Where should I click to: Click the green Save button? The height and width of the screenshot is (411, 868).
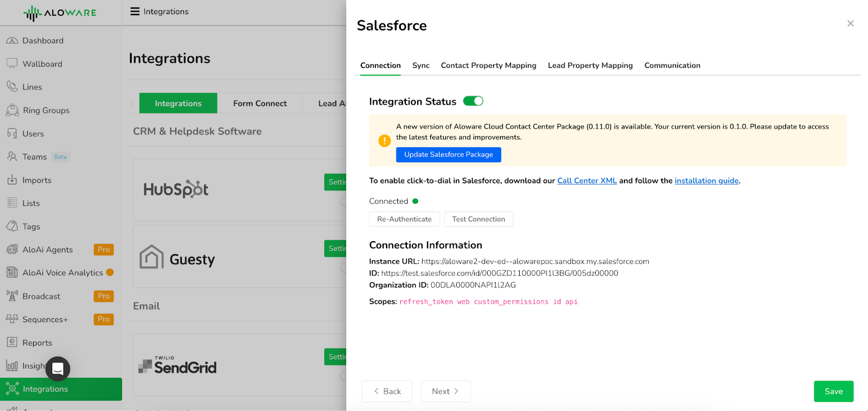click(x=834, y=391)
